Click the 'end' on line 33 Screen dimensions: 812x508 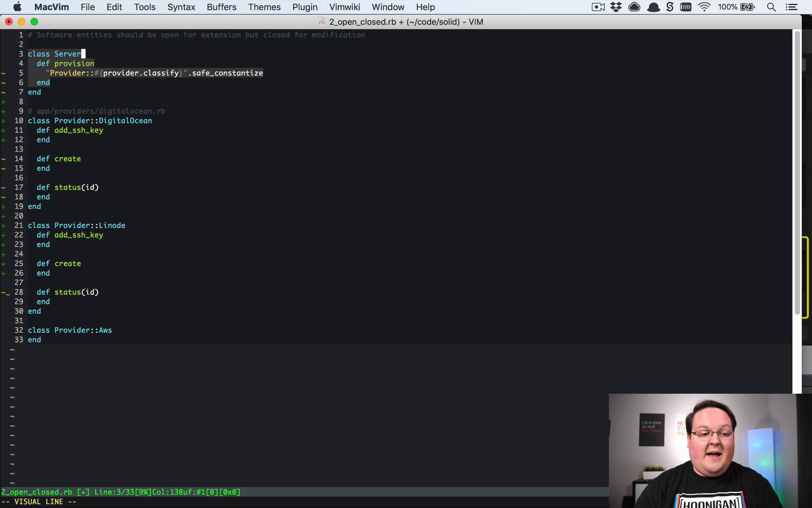click(x=34, y=340)
